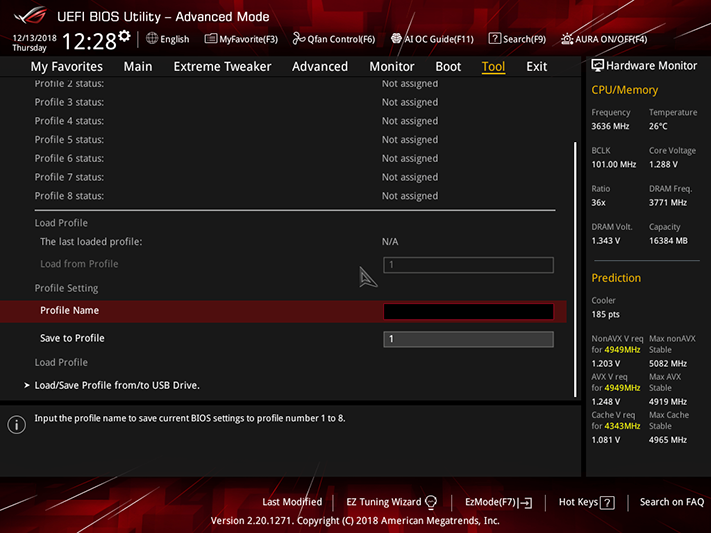Click the Core Voltage 1.288 V value
Viewport: 711px width, 533px height.
tap(663, 164)
